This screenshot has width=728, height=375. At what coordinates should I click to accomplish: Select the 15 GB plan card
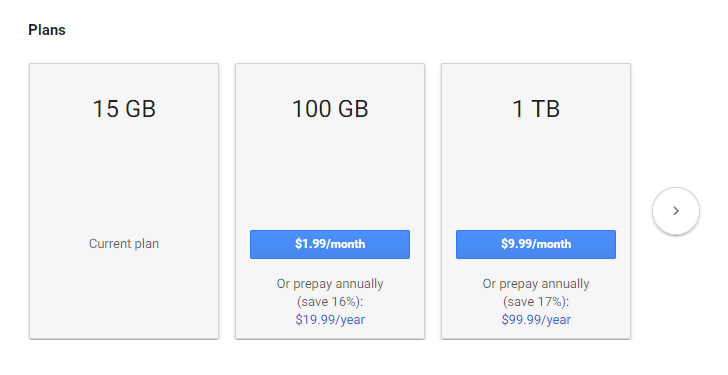[124, 201]
